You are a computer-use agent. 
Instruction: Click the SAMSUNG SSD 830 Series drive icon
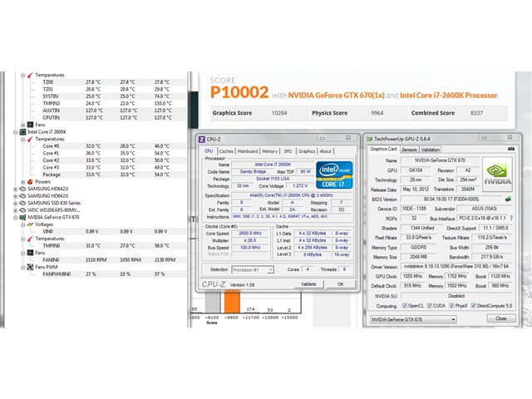click(22, 203)
